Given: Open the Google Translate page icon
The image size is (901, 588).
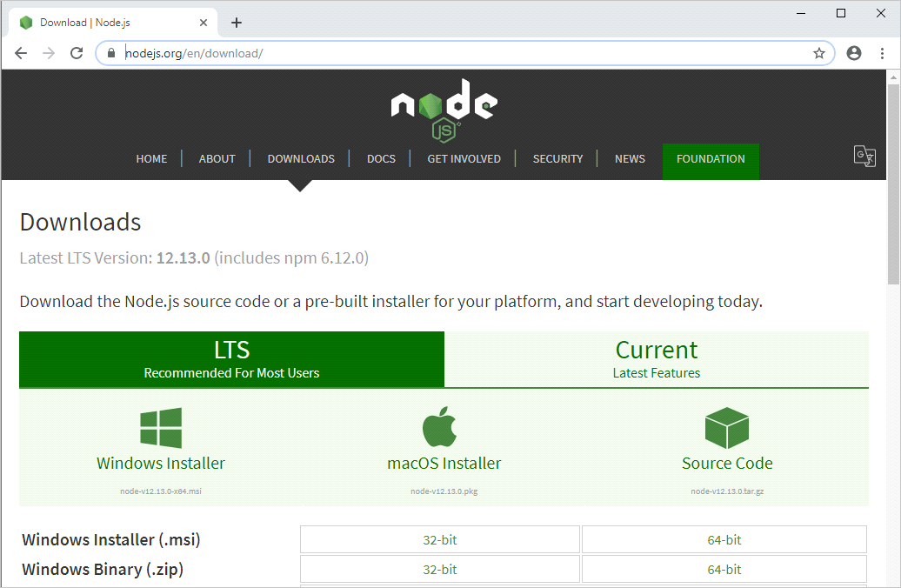Looking at the screenshot, I should [x=864, y=156].
